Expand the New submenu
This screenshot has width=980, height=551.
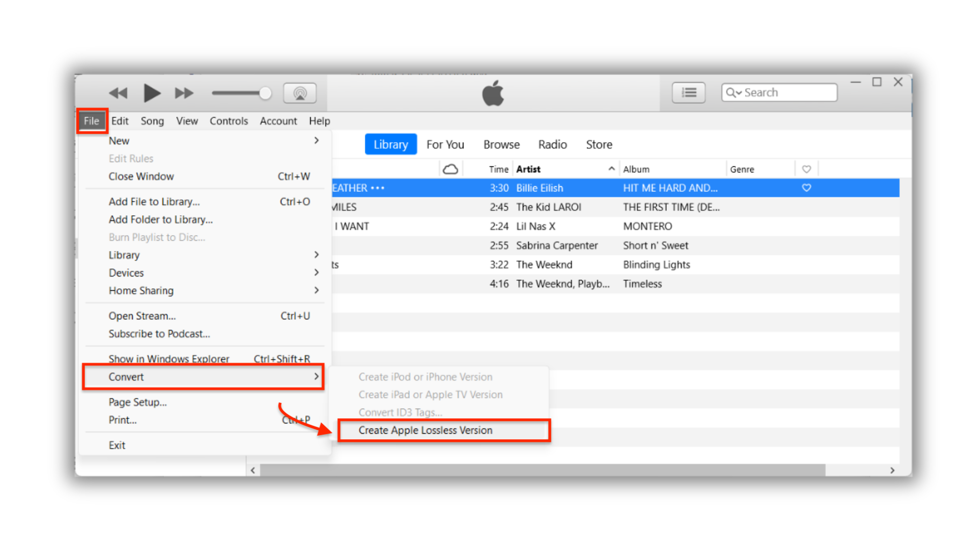[x=204, y=140]
